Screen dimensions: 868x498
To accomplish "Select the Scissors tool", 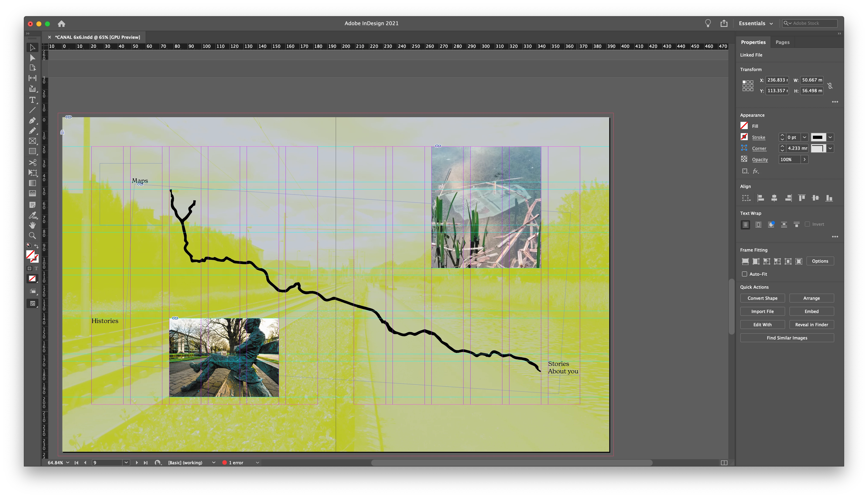I will point(32,162).
